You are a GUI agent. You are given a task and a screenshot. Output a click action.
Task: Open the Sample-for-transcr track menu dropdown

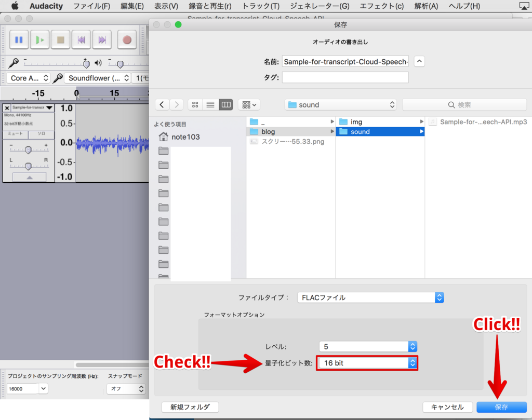click(x=33, y=108)
